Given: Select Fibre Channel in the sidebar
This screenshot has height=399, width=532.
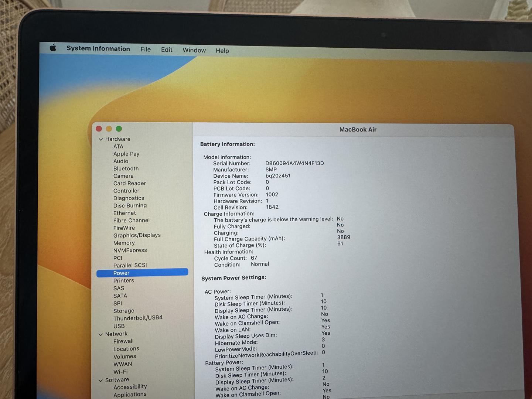Looking at the screenshot, I should 132,220.
